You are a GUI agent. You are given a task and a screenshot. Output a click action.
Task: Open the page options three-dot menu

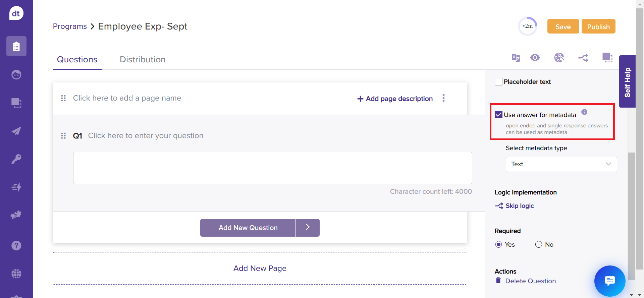(443, 98)
